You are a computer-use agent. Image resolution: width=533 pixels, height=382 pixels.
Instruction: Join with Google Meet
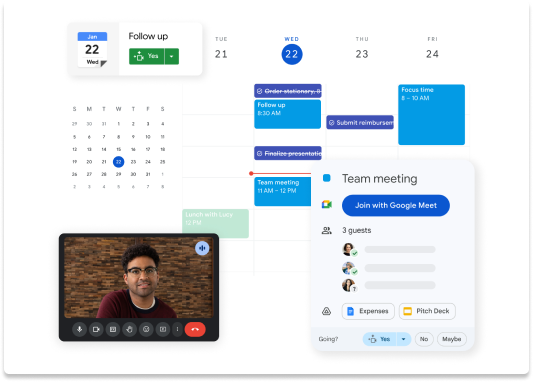396,205
